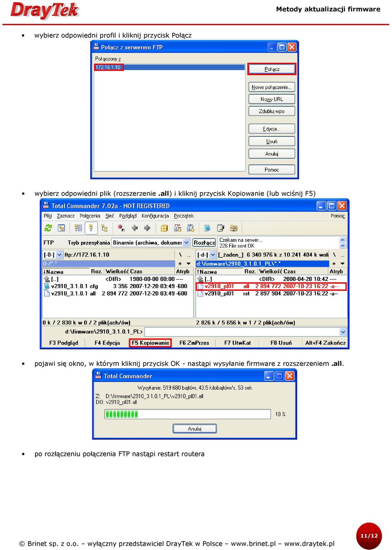Click the file icon of v2910_3.1.0.1 cfg

pos(47,286)
